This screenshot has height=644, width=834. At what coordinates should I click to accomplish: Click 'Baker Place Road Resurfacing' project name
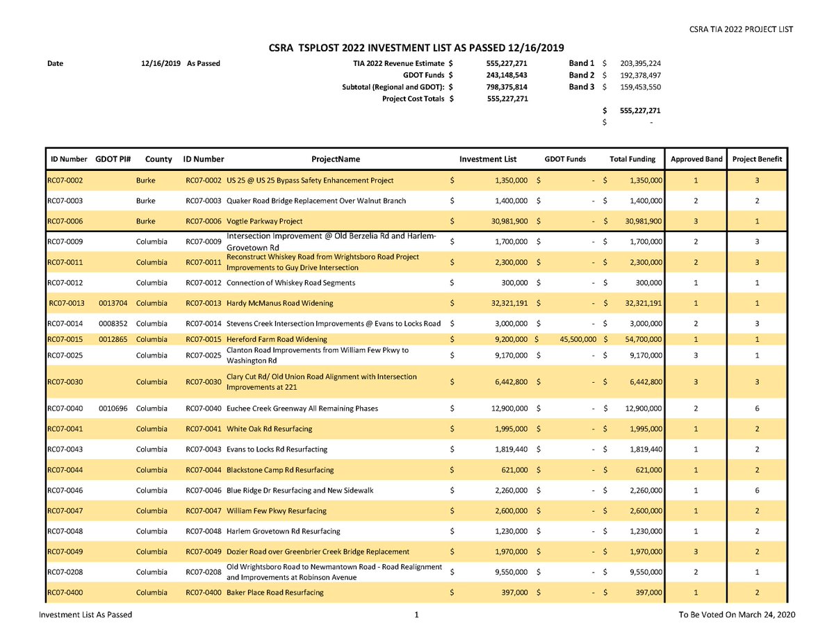click(x=275, y=593)
